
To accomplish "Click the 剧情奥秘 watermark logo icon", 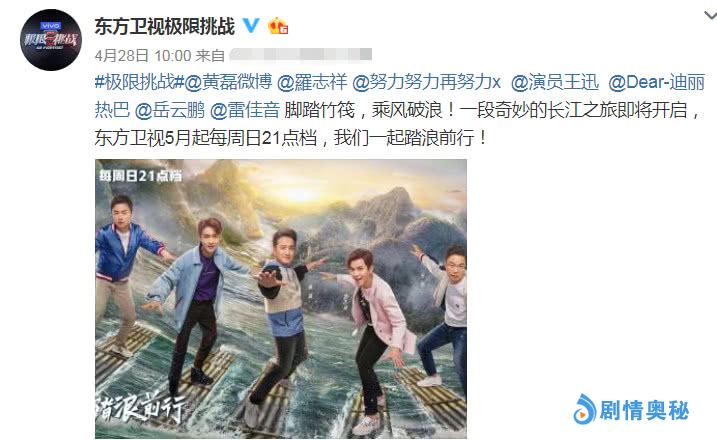I will click(585, 408).
